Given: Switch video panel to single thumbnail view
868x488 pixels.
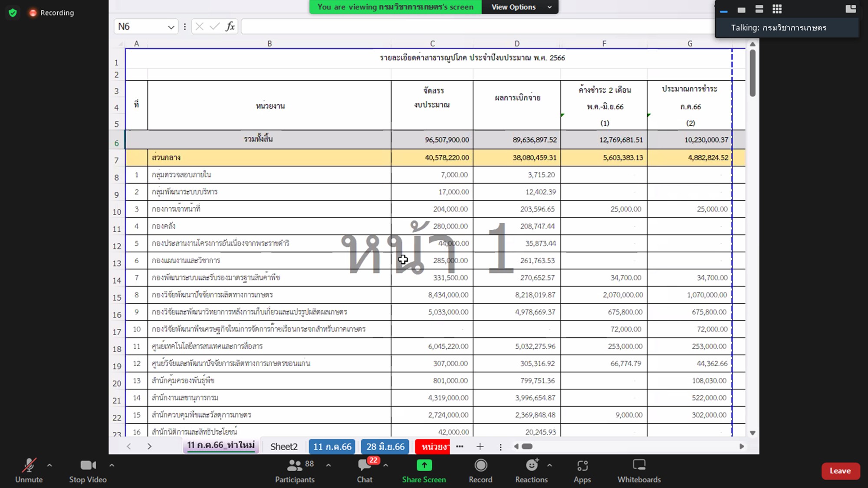Looking at the screenshot, I should click(x=742, y=10).
